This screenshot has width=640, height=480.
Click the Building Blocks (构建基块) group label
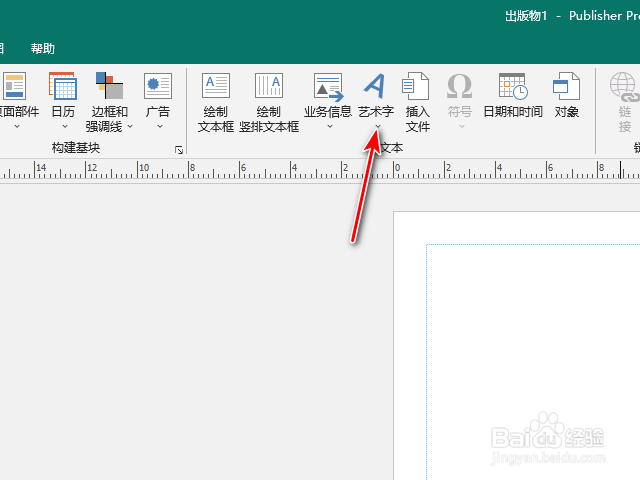point(76,148)
